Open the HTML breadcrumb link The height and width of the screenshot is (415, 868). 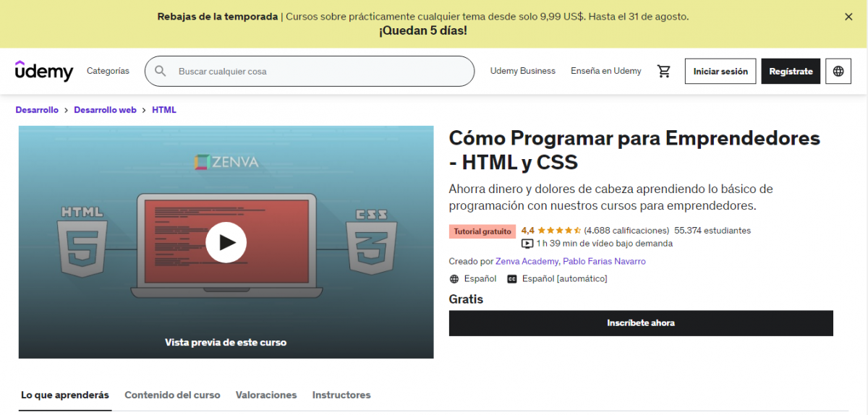coord(163,110)
